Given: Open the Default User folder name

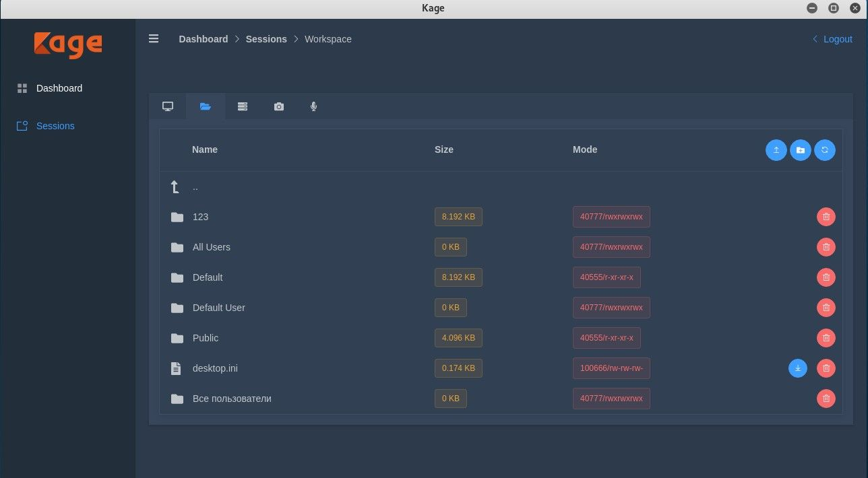Looking at the screenshot, I should 219,308.
